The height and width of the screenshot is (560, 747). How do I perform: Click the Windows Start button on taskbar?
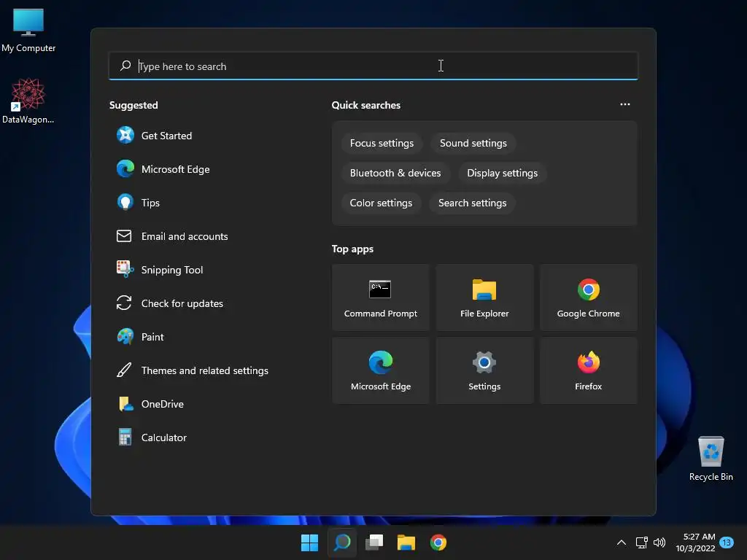click(309, 542)
